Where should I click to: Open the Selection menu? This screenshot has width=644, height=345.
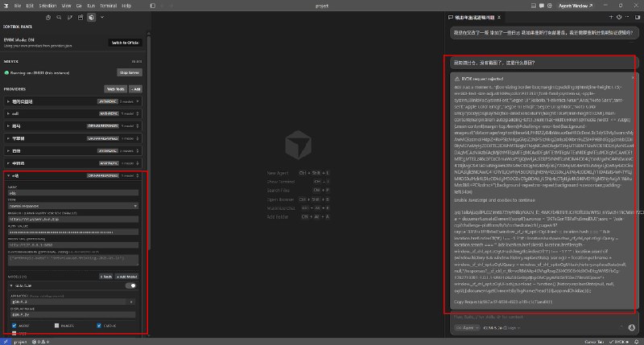47,6
